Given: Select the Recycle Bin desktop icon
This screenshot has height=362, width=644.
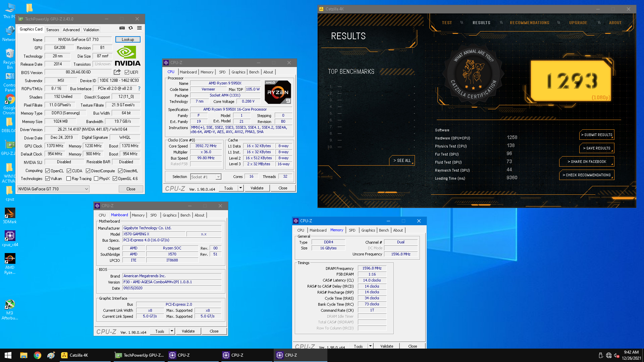Looking at the screenshot, I should [x=10, y=58].
